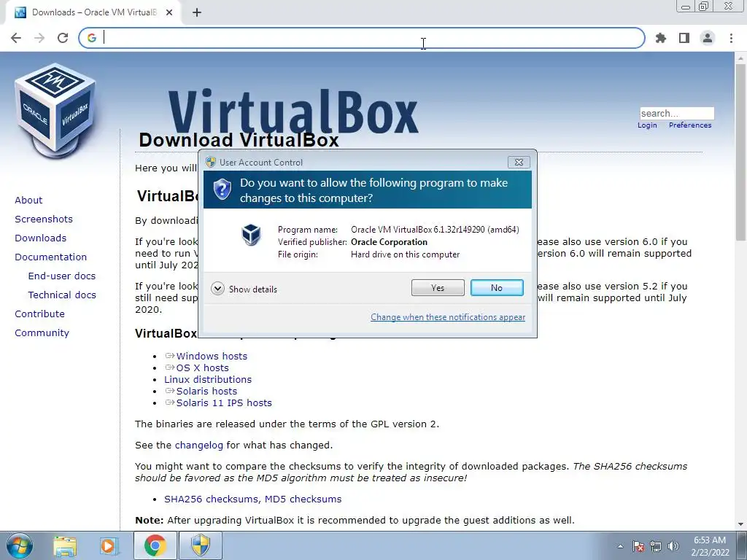The image size is (747, 560).
Task: Open Windows Media Player taskbar icon
Action: click(108, 545)
